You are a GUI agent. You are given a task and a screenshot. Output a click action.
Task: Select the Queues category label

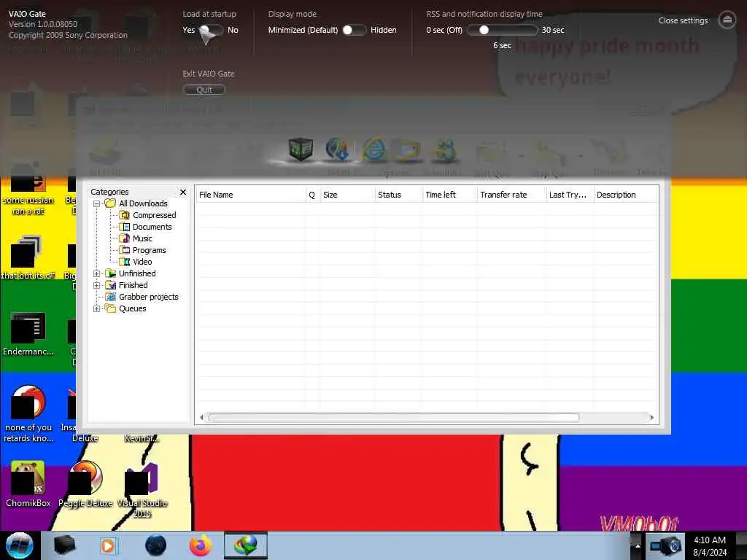[133, 308]
